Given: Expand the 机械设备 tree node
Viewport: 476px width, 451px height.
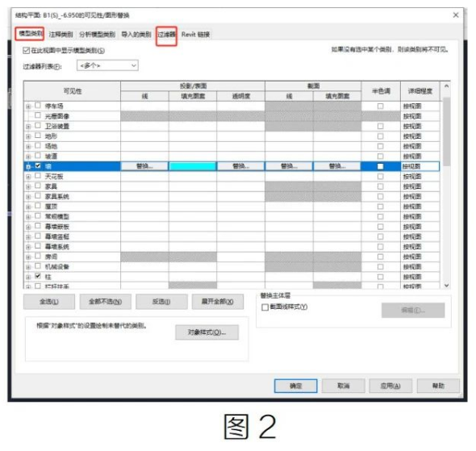Looking at the screenshot, I should [x=28, y=267].
